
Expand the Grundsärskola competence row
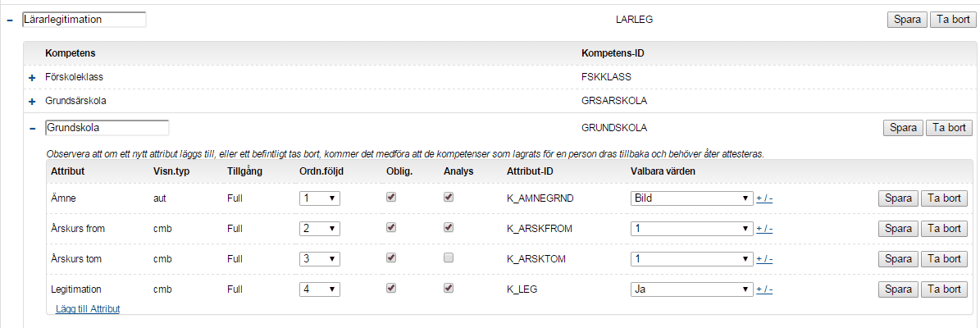coord(32,102)
